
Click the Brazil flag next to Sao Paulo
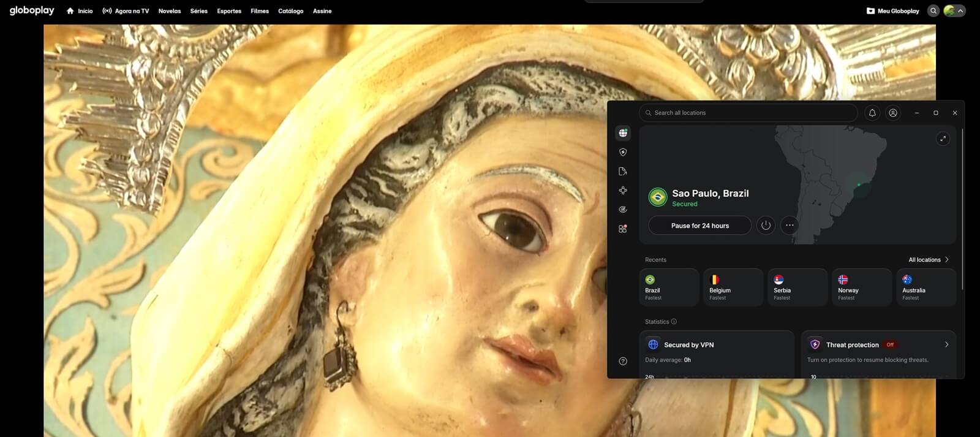click(658, 197)
